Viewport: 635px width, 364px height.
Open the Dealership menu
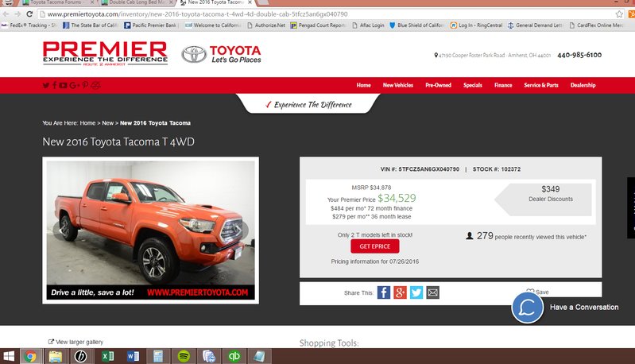pyautogui.click(x=583, y=85)
